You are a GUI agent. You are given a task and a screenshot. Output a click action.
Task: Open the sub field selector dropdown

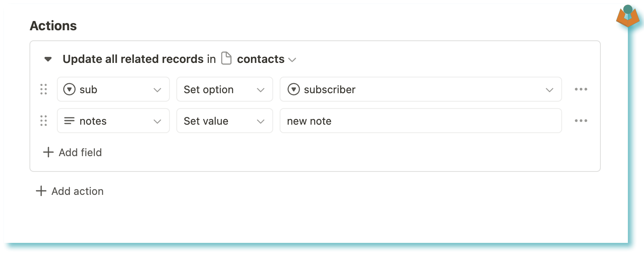pyautogui.click(x=113, y=89)
